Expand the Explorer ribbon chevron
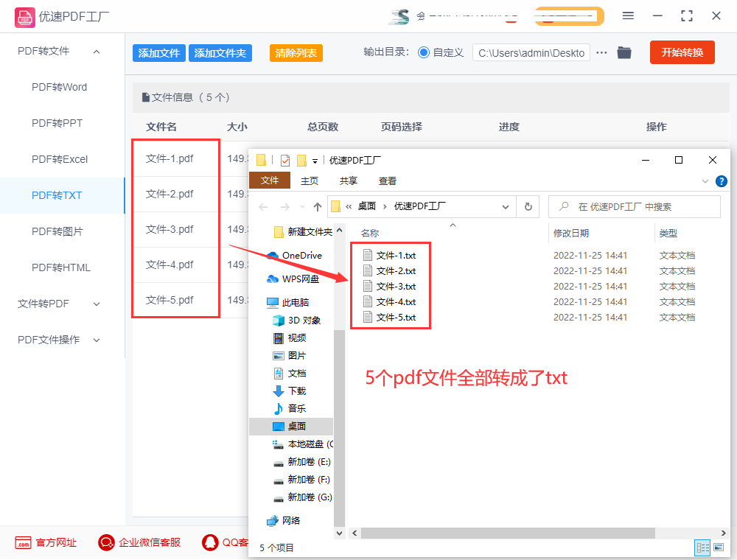The width and height of the screenshot is (737, 560). tap(705, 181)
